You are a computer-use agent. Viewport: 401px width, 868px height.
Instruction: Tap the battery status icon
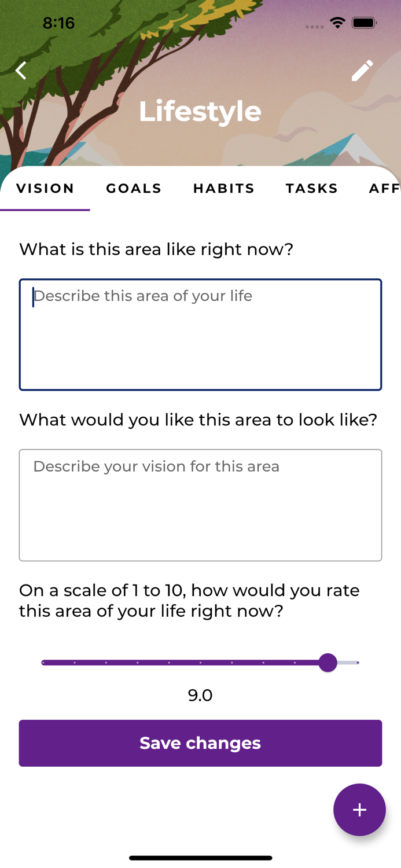tap(365, 23)
